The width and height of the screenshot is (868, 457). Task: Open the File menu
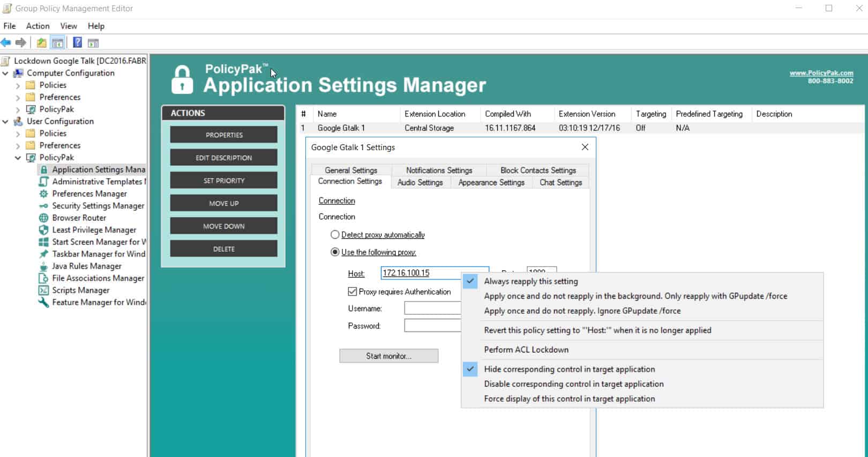[10, 26]
